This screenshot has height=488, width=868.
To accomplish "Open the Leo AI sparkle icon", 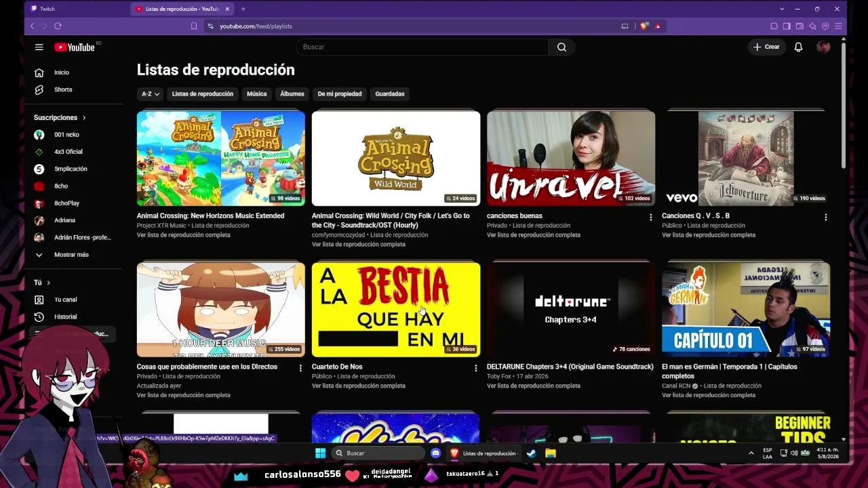I will pos(812,26).
